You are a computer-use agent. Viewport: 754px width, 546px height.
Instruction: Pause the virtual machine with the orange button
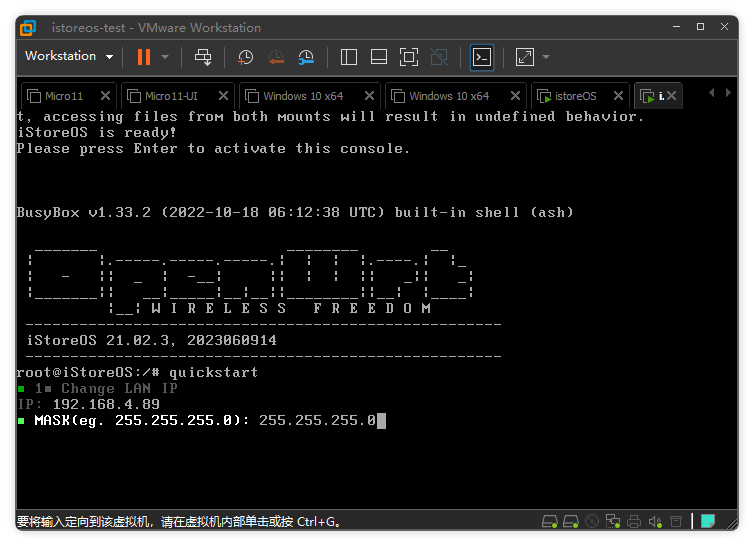tap(143, 57)
